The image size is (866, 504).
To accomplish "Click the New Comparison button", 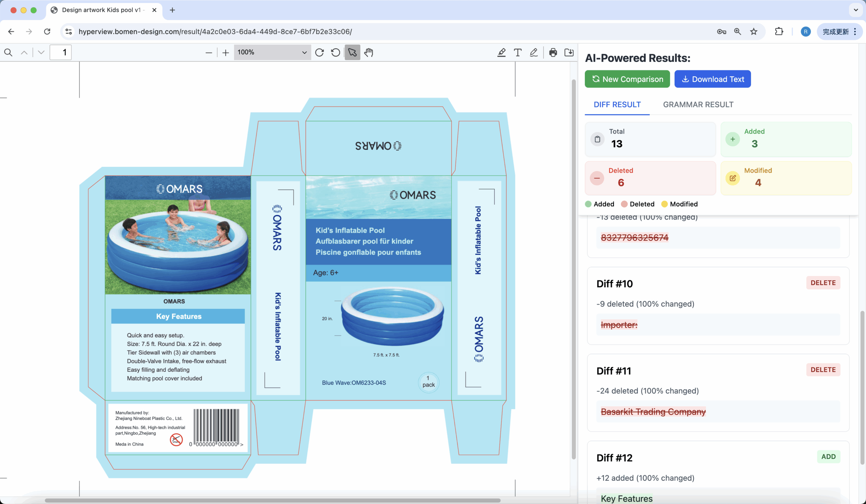I will click(x=627, y=79).
